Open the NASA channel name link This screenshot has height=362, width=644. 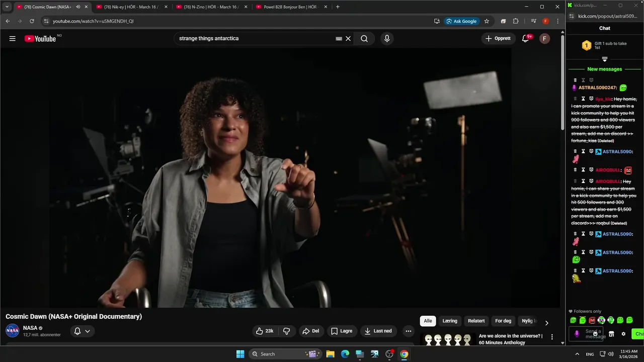(30, 328)
